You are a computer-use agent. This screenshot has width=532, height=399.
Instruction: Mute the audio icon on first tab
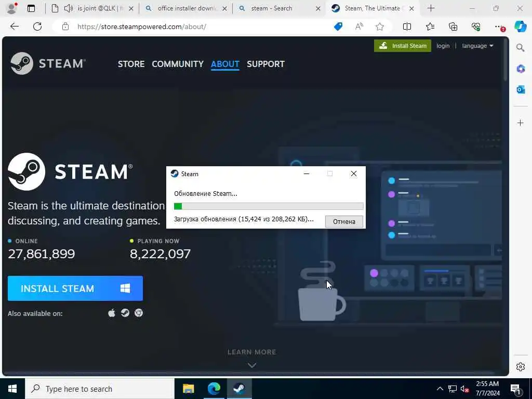click(x=68, y=8)
